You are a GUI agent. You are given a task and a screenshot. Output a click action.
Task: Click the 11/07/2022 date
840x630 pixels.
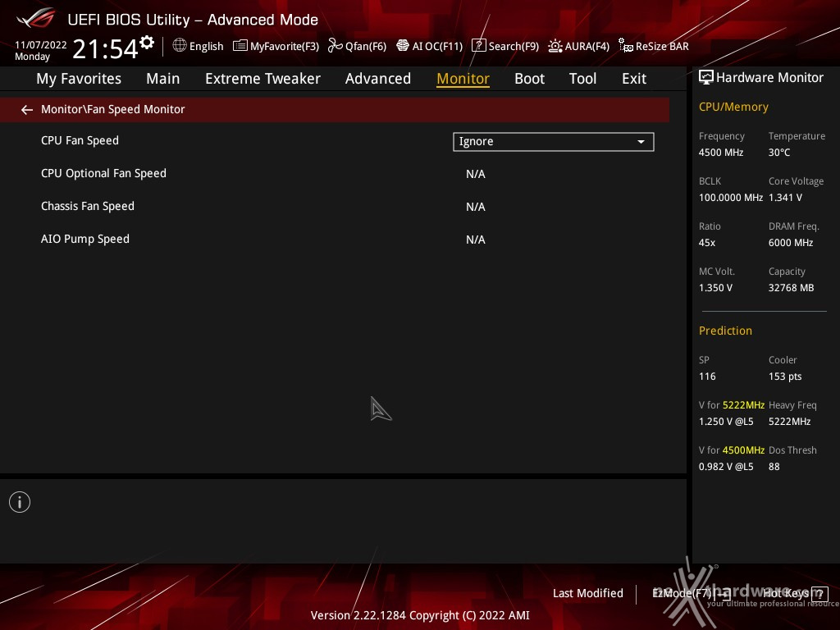[x=41, y=45]
